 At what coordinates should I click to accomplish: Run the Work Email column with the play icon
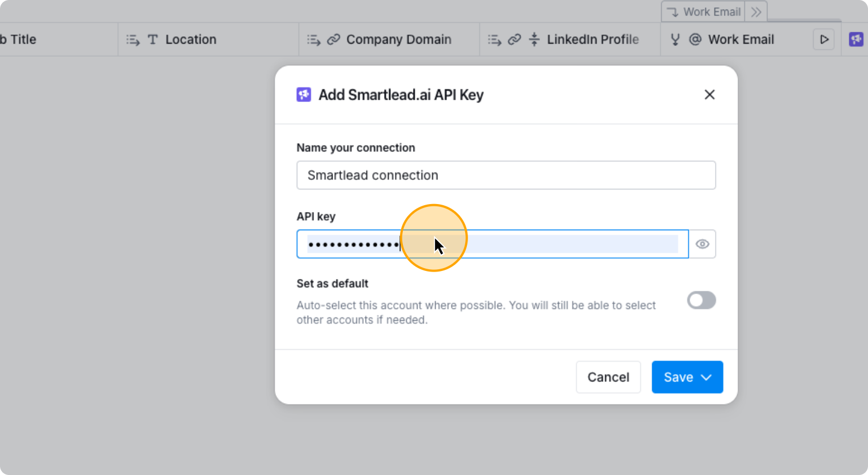pos(824,39)
